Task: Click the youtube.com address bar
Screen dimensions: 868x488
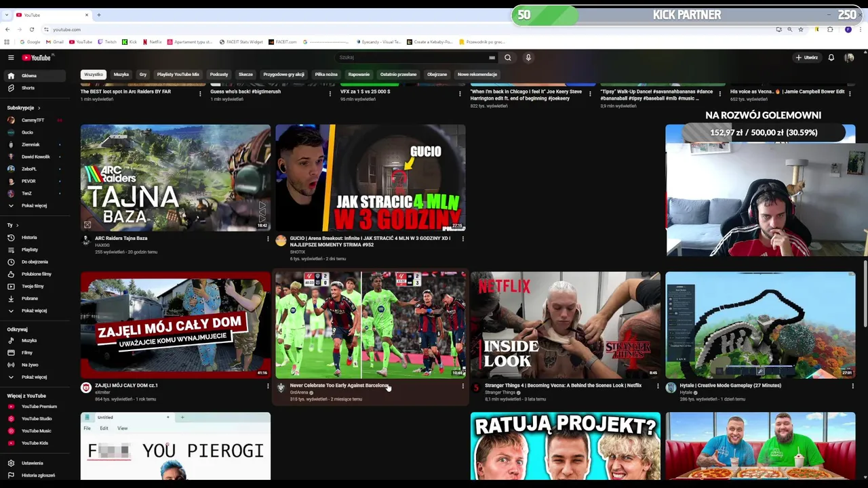Action: [x=407, y=30]
